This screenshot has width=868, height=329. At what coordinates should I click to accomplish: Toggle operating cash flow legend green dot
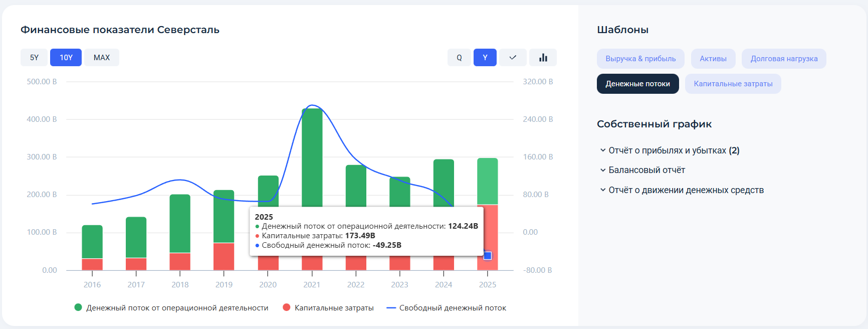point(78,307)
